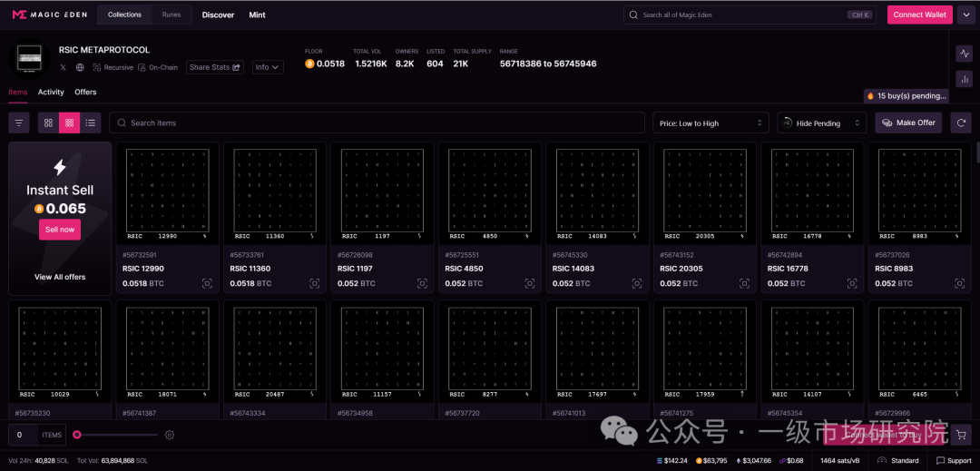This screenshot has height=471, width=980.
Task: Click the Share Stats button
Action: (214, 67)
